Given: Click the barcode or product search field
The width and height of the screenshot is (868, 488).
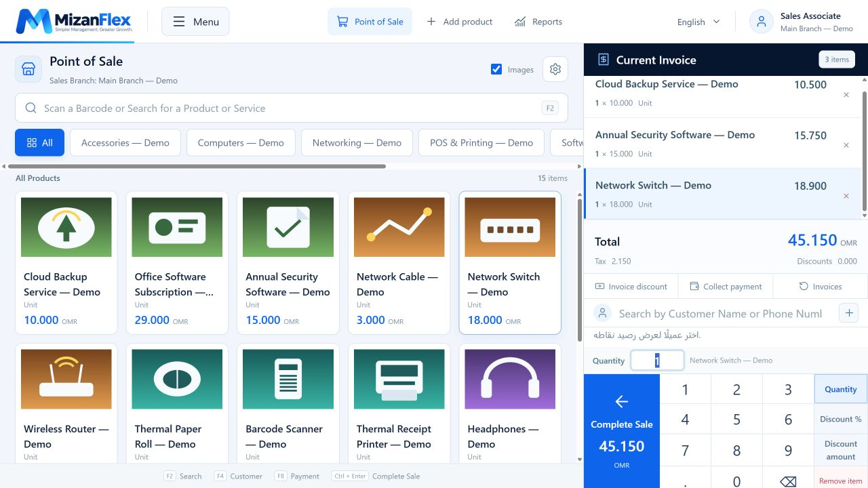Looking at the screenshot, I should point(292,108).
